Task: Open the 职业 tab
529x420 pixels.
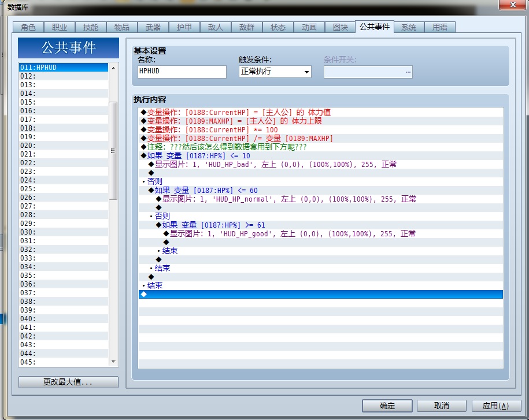Action: point(60,27)
